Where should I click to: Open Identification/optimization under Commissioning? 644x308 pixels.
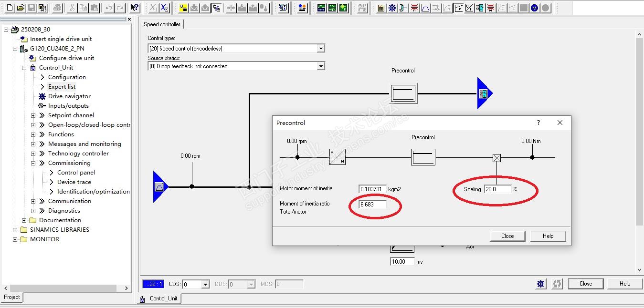94,192
